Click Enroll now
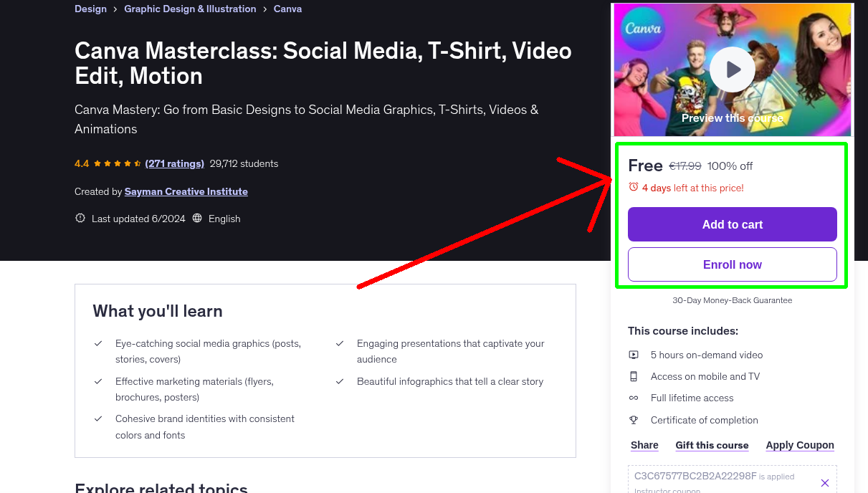The height and width of the screenshot is (493, 868). tap(732, 264)
